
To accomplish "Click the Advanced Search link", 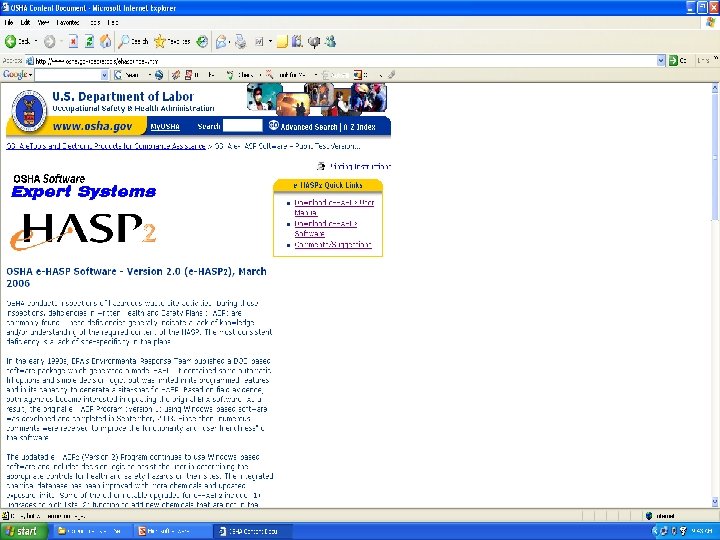I will (309, 127).
